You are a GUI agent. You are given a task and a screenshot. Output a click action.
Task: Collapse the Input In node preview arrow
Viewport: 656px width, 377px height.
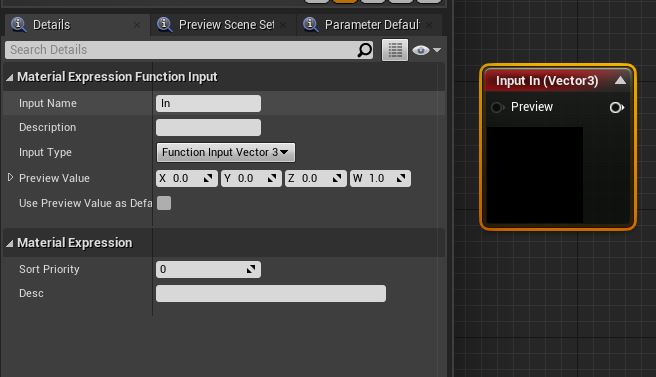coord(620,80)
